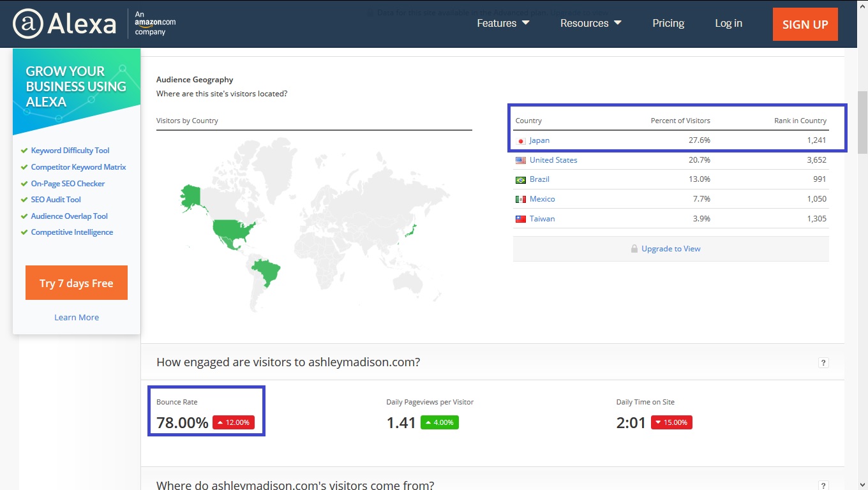
Task: Start the Try 7 days Free trial
Action: tap(77, 283)
